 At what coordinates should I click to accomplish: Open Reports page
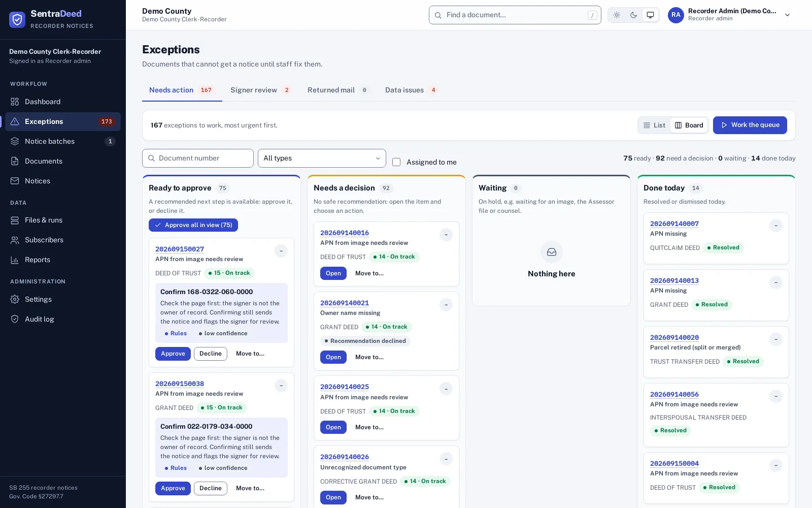pos(63,260)
